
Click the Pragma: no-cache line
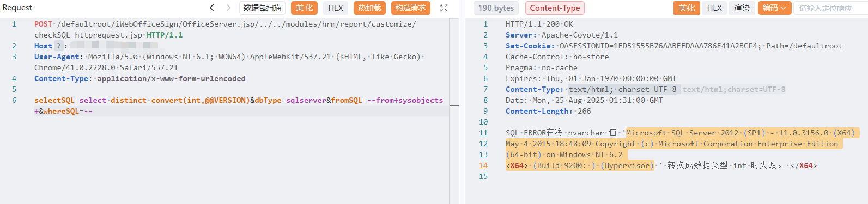coord(542,67)
